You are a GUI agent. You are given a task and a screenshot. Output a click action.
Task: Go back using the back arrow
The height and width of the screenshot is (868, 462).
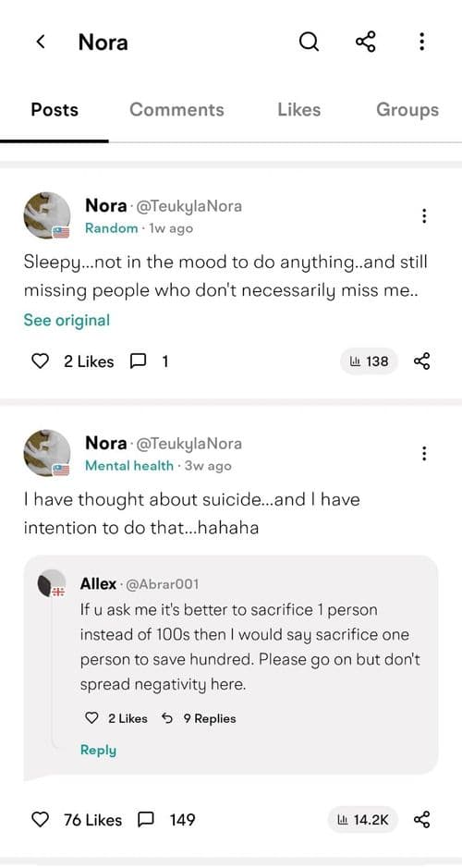(40, 42)
